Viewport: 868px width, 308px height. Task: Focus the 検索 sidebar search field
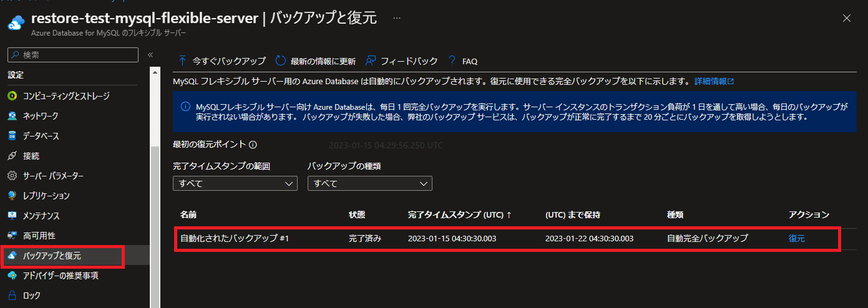click(73, 55)
